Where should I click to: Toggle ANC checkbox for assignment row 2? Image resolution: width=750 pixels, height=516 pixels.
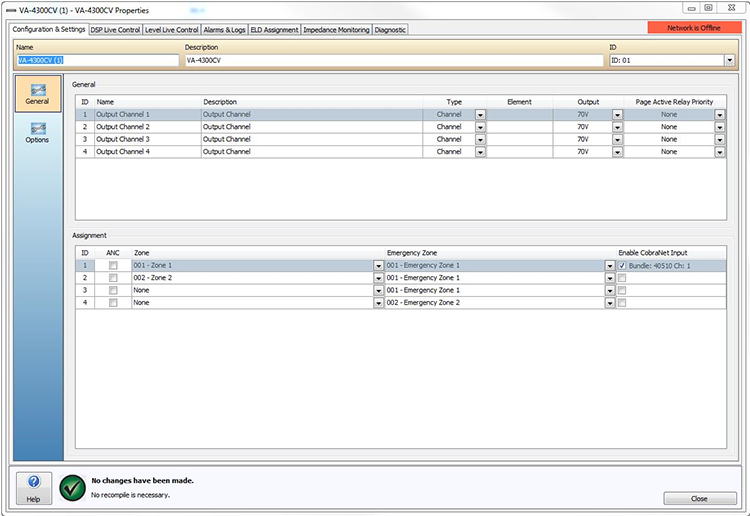(113, 278)
